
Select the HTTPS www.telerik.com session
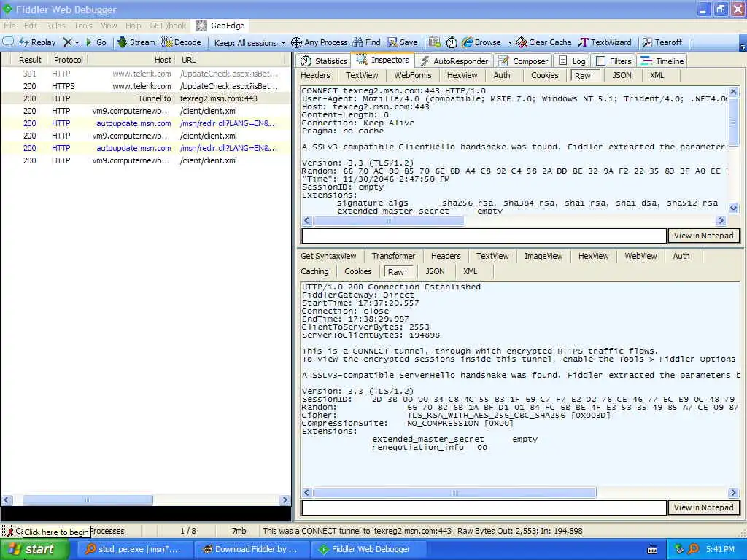[146, 86]
